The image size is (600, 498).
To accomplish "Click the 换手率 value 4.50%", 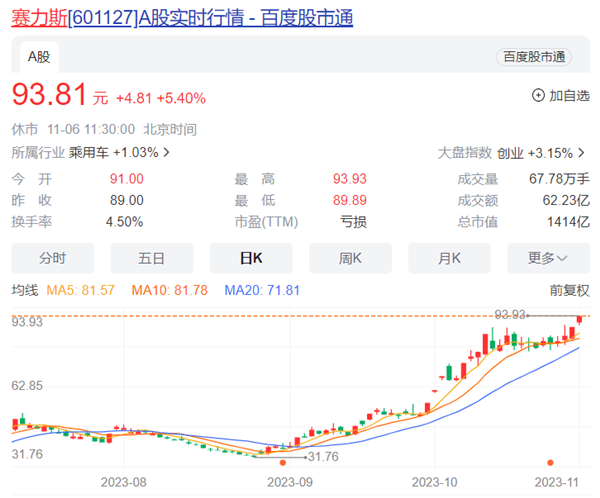I will 124,222.
